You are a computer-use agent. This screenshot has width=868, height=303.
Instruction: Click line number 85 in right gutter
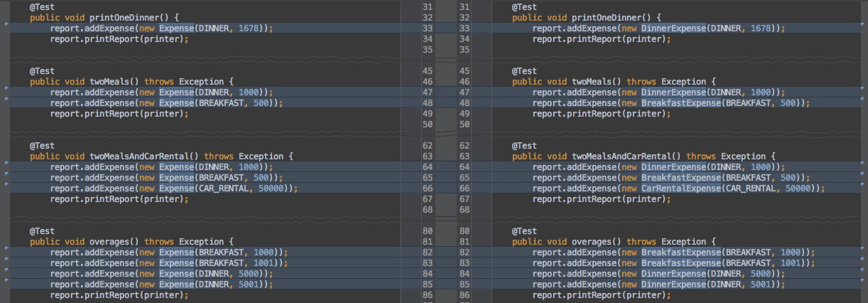tap(465, 284)
